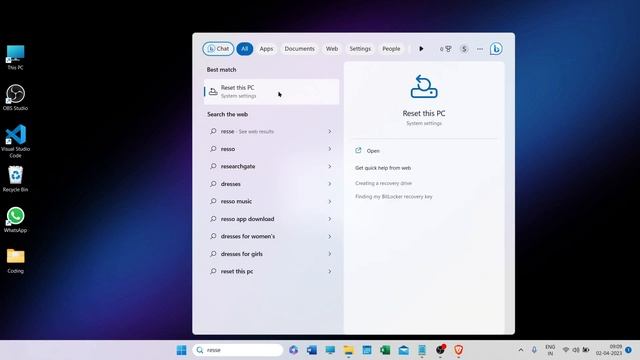The image size is (640, 360).
Task: Open 'Finding my BitLocker recovery key' link
Action: click(x=393, y=197)
